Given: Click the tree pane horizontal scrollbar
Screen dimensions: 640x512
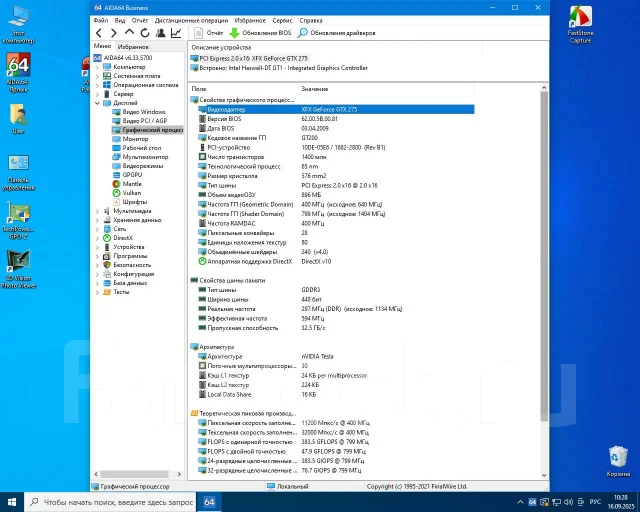Looking at the screenshot, I should [135, 474].
